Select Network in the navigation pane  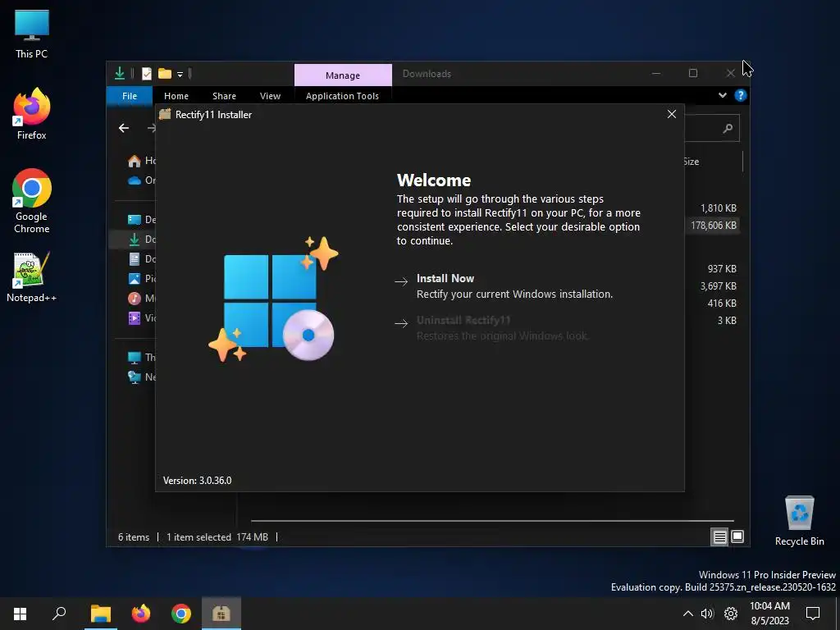141,377
